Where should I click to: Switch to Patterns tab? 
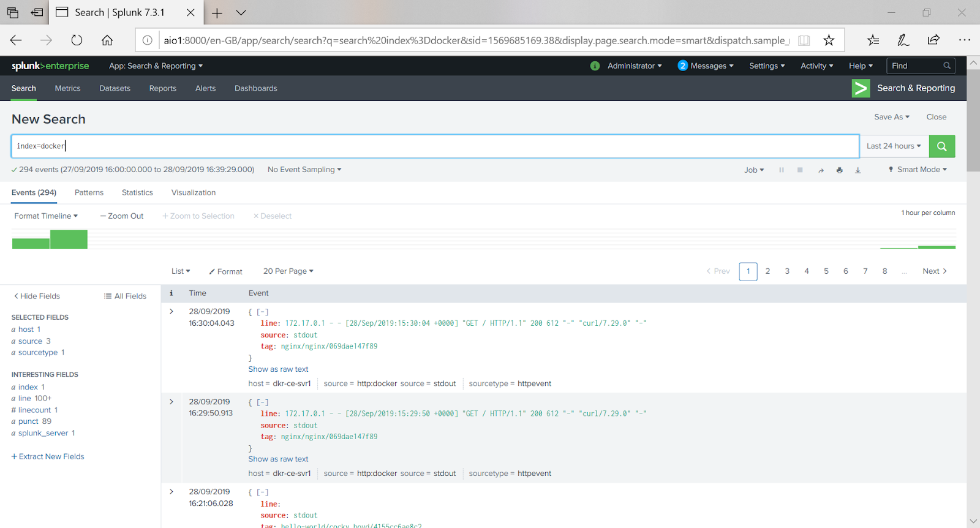coord(89,192)
